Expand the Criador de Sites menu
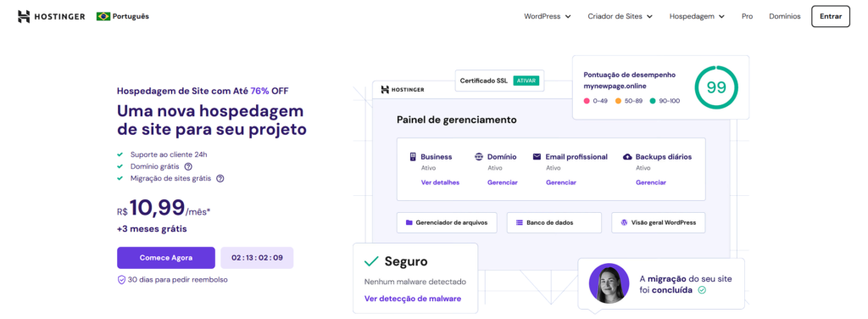 click(x=620, y=17)
